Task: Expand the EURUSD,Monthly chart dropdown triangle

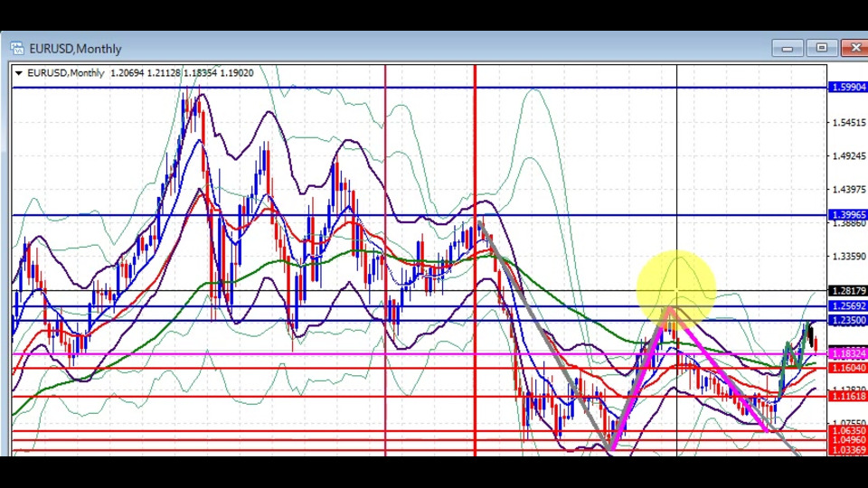Action: [19, 73]
